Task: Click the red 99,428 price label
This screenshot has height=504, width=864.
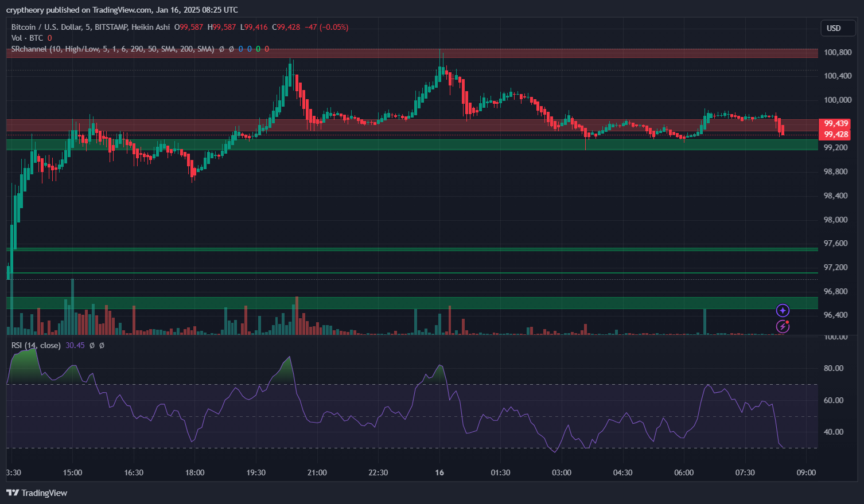Action: tap(835, 134)
